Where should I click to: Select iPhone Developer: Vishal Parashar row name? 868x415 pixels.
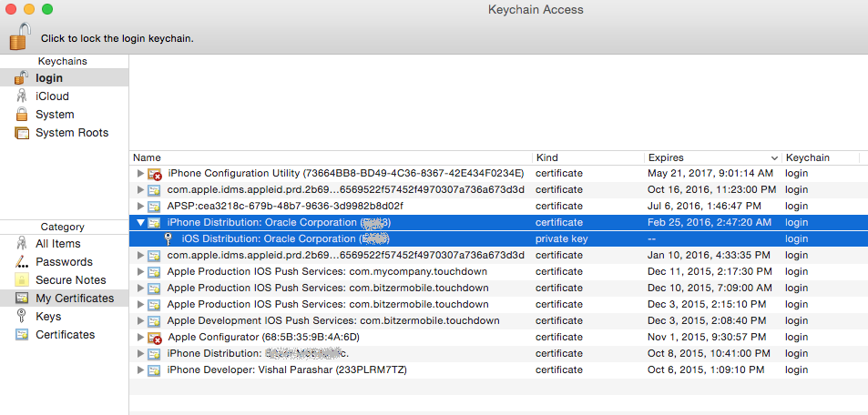pos(287,369)
